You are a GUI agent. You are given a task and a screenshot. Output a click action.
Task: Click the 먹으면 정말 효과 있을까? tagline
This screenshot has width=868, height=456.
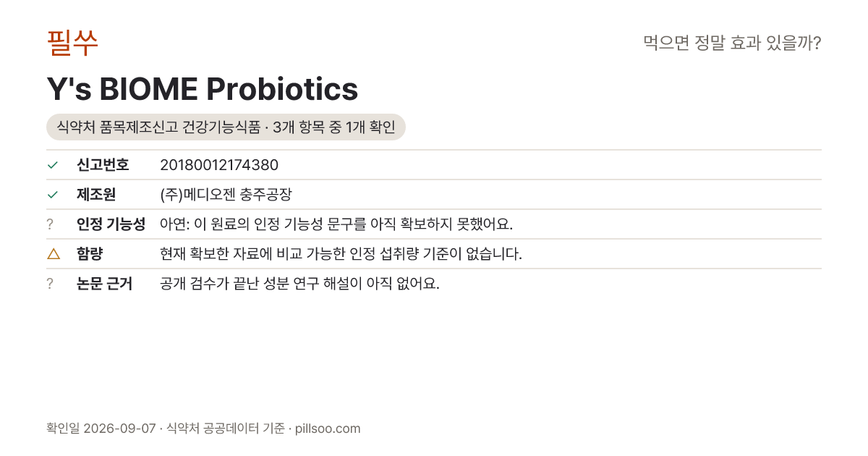tap(732, 43)
